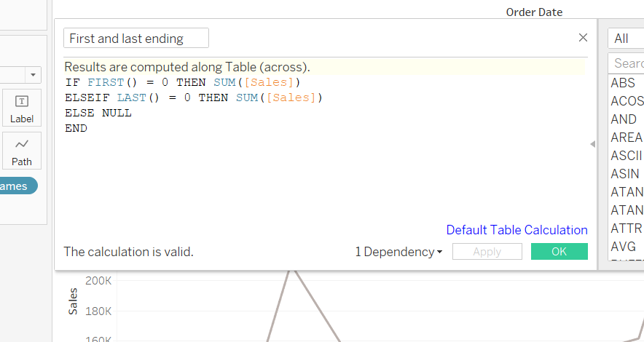Choose the AVG function entry
Viewport: 644px width, 342px height.
tap(624, 247)
